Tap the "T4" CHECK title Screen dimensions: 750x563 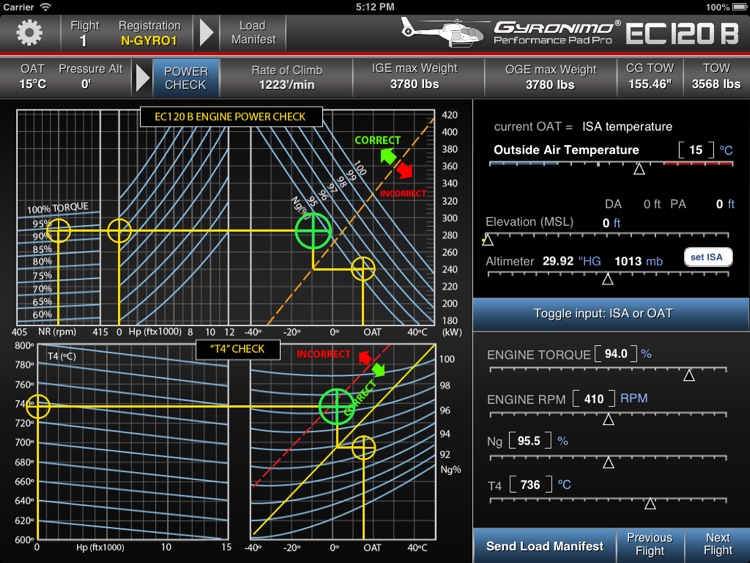[237, 349]
